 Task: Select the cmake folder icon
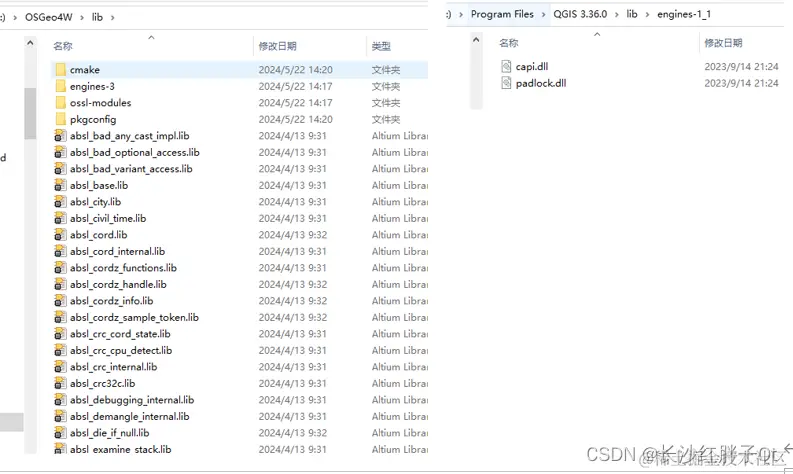tap(61, 69)
